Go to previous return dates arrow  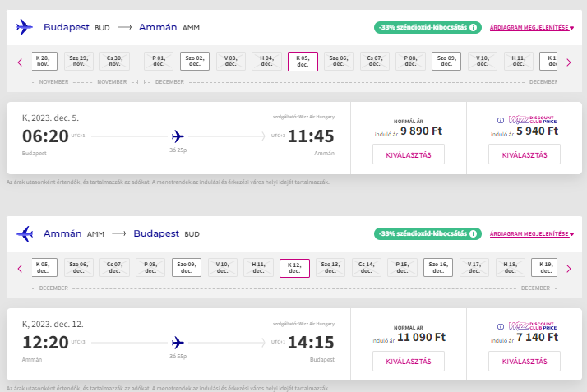click(x=20, y=268)
